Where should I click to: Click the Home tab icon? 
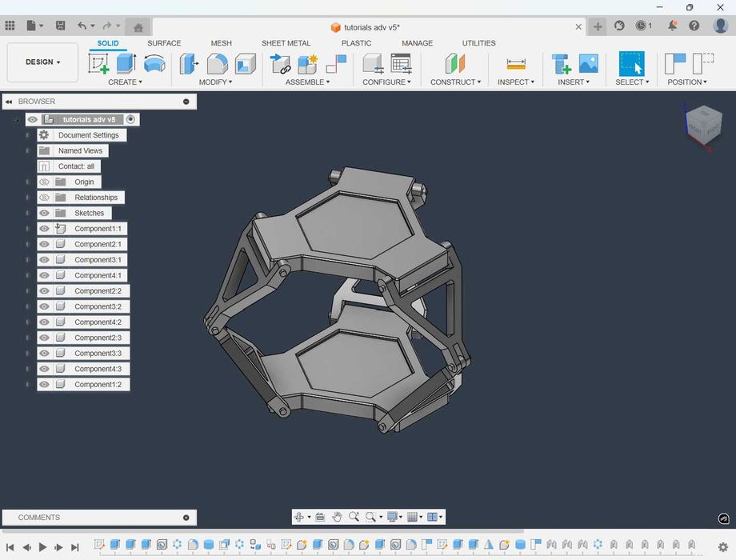tap(138, 28)
